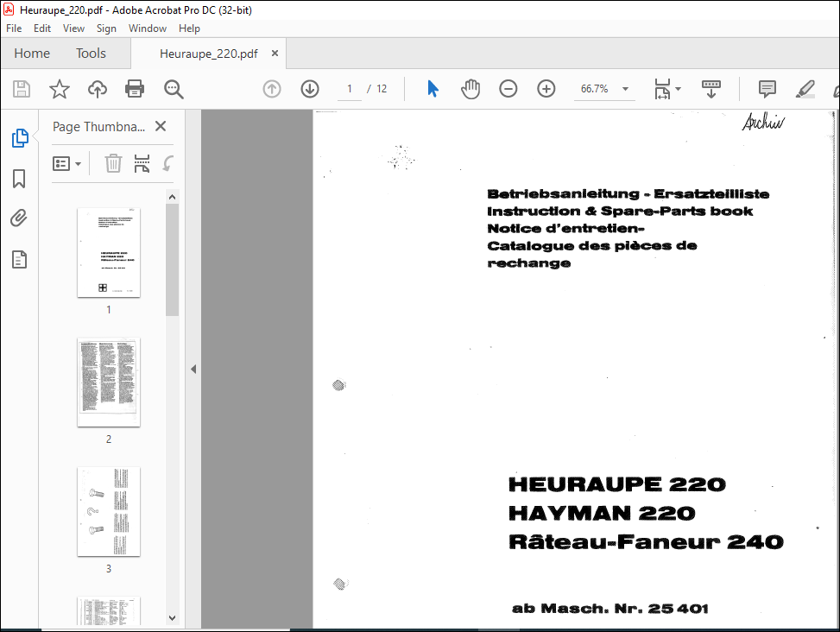Click the 'HEURAUPE 220' title text
The image size is (840, 632).
[616, 484]
